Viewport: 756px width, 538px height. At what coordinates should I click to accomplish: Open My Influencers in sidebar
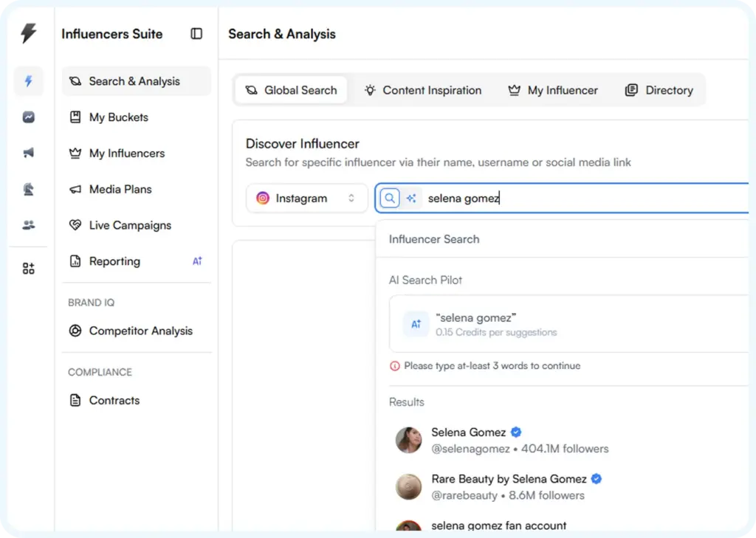pyautogui.click(x=137, y=154)
